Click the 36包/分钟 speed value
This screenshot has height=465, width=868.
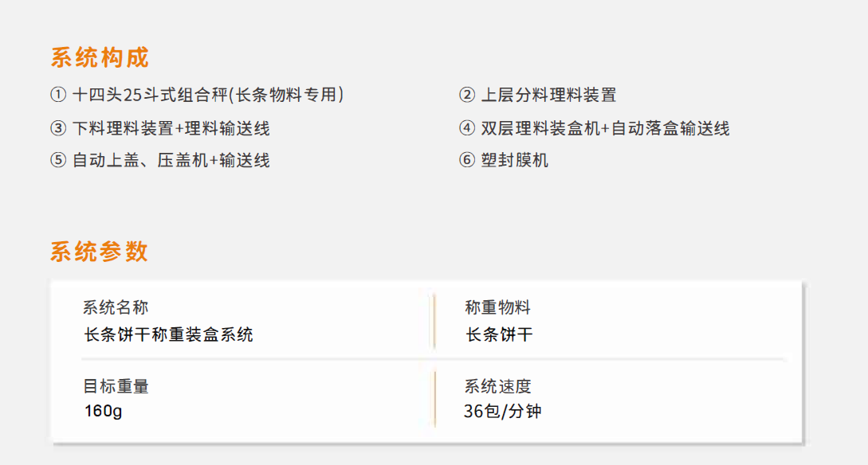[x=503, y=411]
